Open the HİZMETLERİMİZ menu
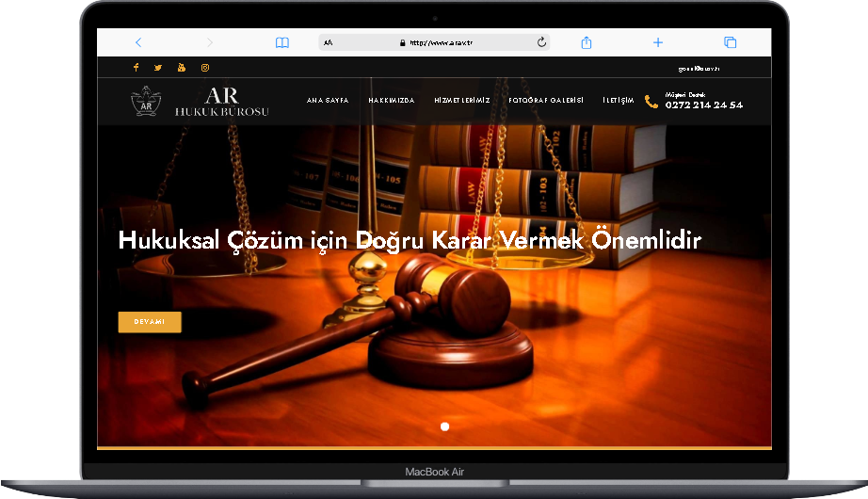This screenshot has height=499, width=868. (x=461, y=101)
